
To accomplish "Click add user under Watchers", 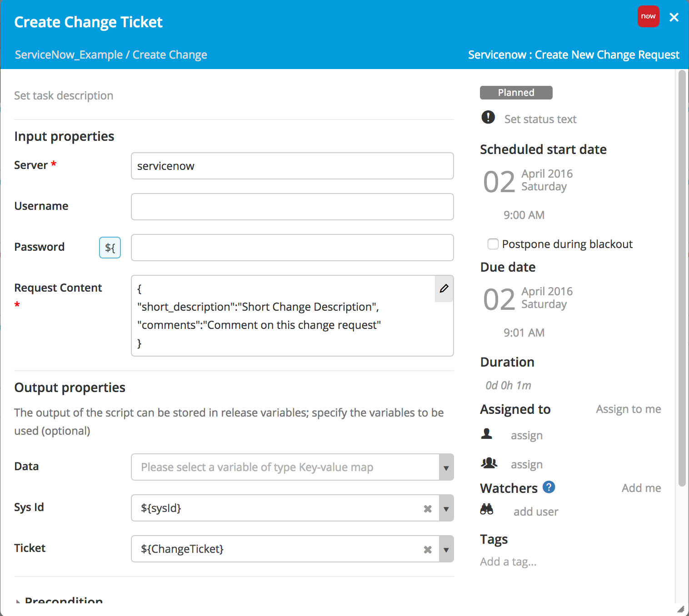I will point(536,512).
